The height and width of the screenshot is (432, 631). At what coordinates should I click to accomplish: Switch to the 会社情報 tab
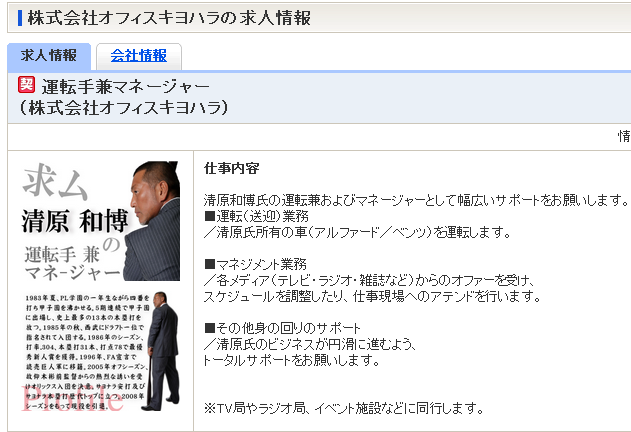[139, 56]
